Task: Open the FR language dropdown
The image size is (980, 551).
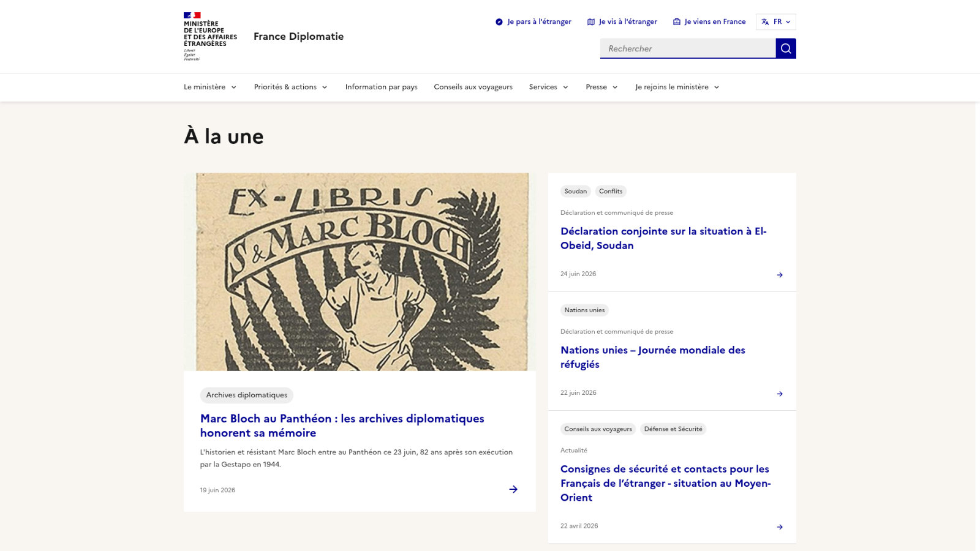Action: coord(776,22)
